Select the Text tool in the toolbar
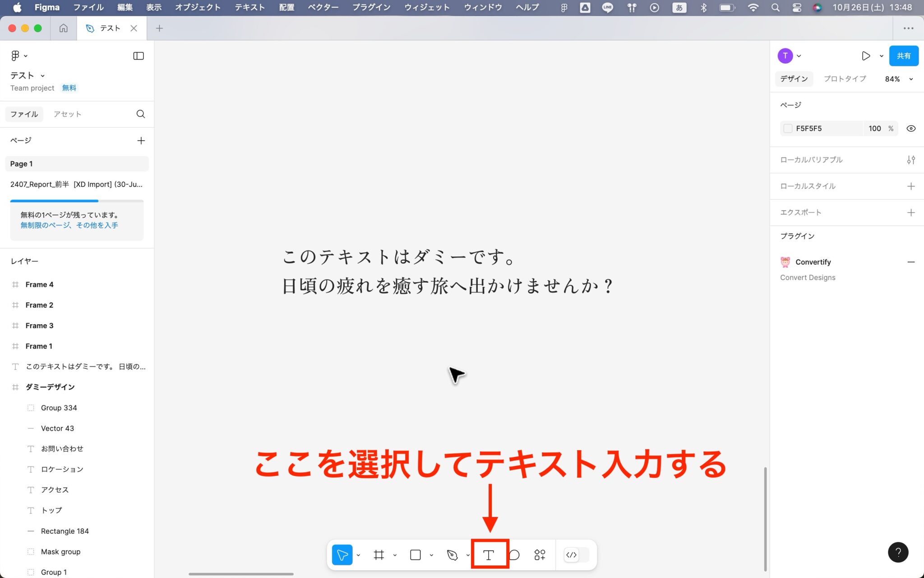This screenshot has height=578, width=924. click(489, 555)
